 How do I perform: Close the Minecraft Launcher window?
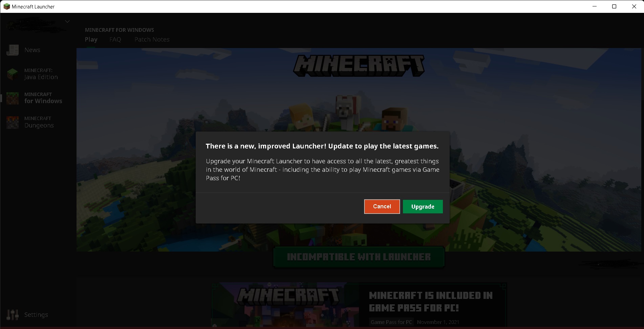pyautogui.click(x=634, y=6)
